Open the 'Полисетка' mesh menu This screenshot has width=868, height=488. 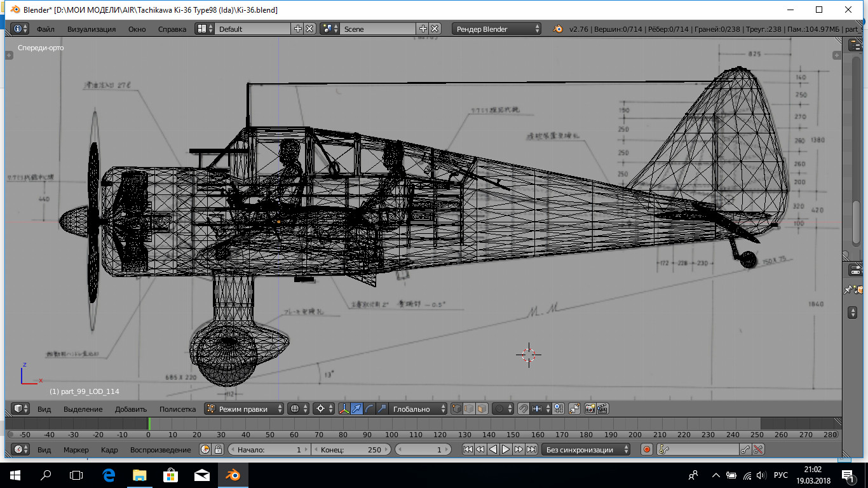[177, 409]
